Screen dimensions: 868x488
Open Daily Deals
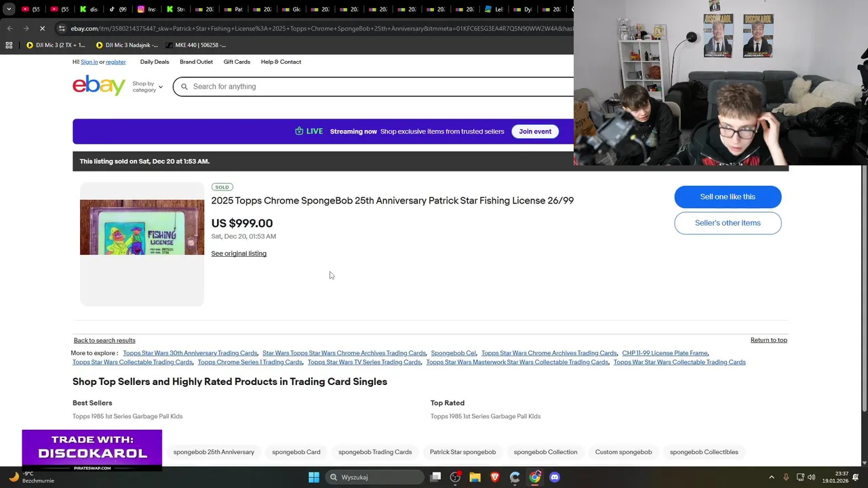click(x=155, y=62)
